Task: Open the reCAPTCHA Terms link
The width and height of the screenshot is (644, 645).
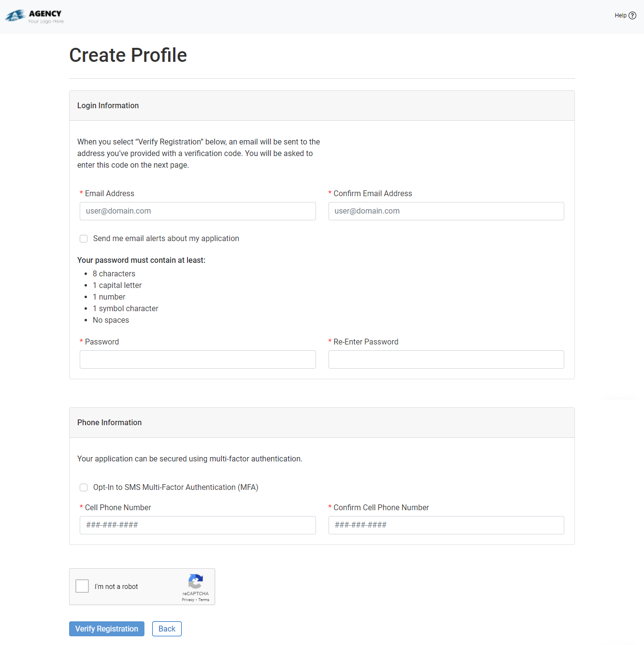Action: [x=204, y=600]
